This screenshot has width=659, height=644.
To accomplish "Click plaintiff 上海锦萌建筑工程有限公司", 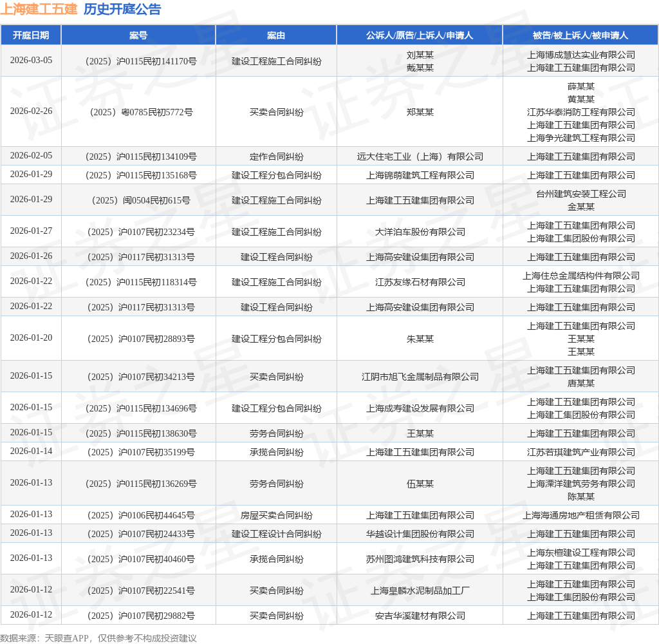I will [x=420, y=175].
